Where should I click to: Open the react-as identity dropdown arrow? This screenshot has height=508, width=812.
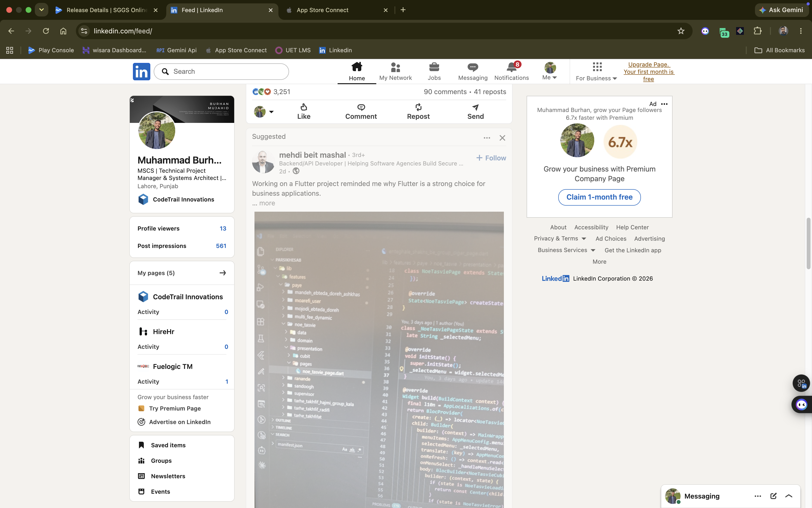[x=271, y=112]
